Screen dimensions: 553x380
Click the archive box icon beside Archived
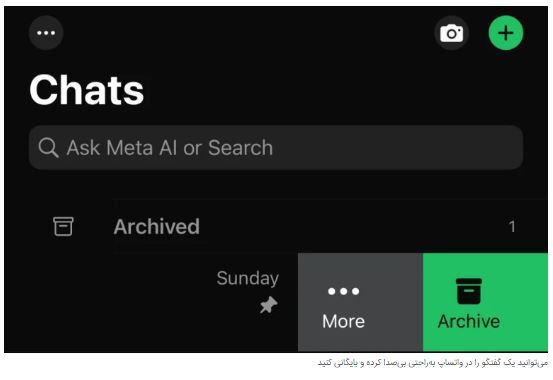pyautogui.click(x=63, y=226)
